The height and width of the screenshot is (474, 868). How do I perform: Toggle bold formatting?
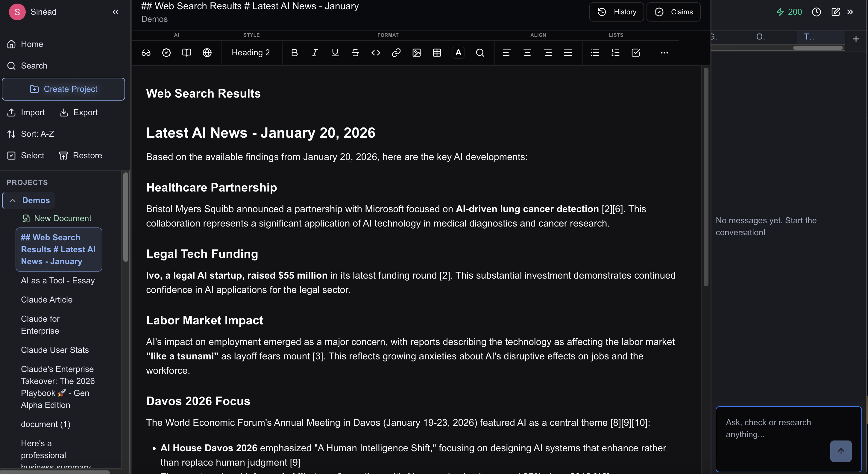[x=294, y=53]
